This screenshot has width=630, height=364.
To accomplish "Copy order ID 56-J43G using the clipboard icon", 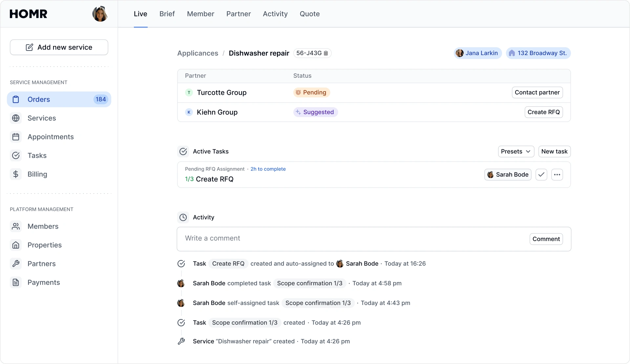I will pos(326,53).
